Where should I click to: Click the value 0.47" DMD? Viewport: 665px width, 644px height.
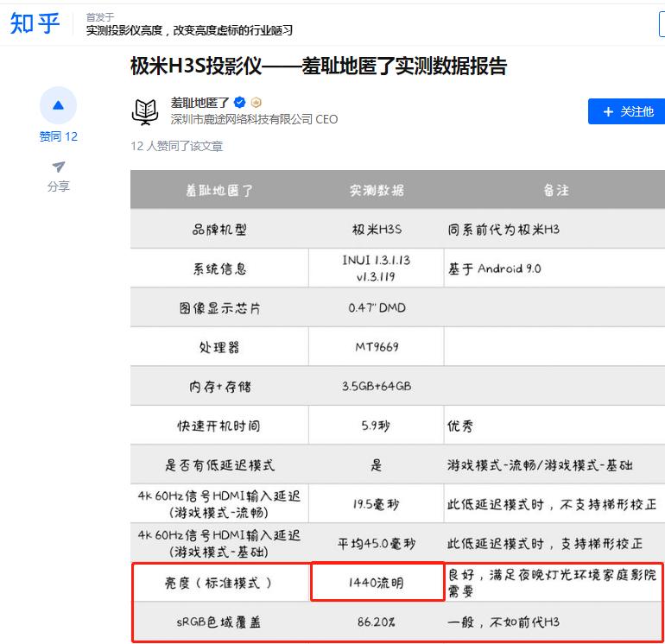click(377, 308)
